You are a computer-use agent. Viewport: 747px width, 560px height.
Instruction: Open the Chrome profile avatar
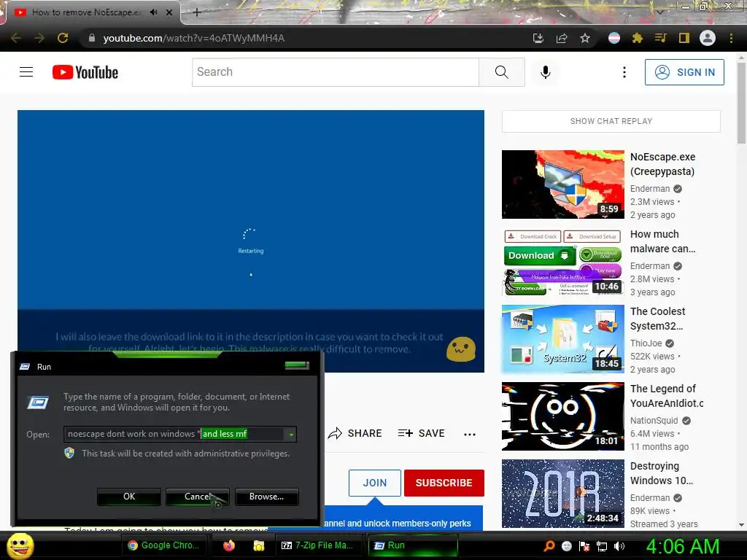[x=708, y=38]
